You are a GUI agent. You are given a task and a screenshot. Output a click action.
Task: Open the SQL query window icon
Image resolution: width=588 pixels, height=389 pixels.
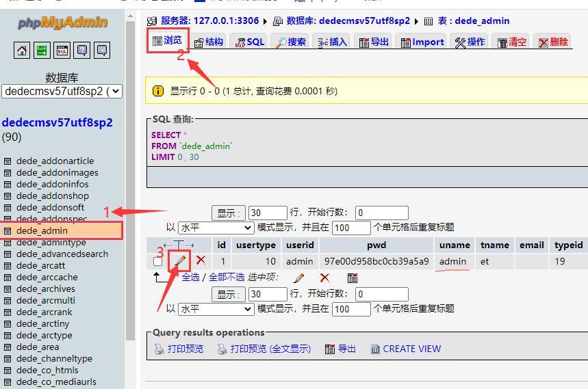click(x=62, y=50)
